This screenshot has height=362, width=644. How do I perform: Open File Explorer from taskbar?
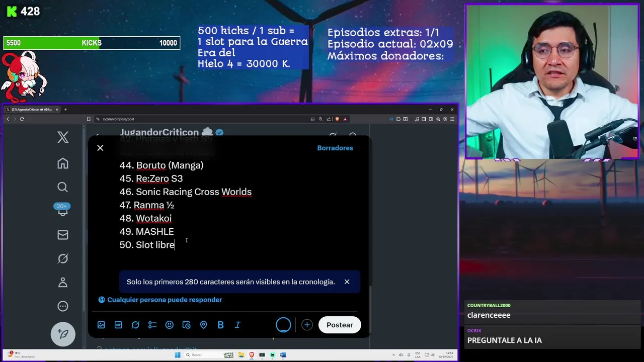pos(241,355)
